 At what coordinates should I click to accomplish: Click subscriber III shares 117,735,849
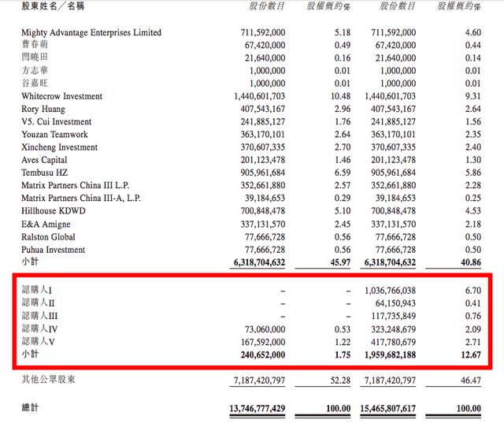point(394,316)
